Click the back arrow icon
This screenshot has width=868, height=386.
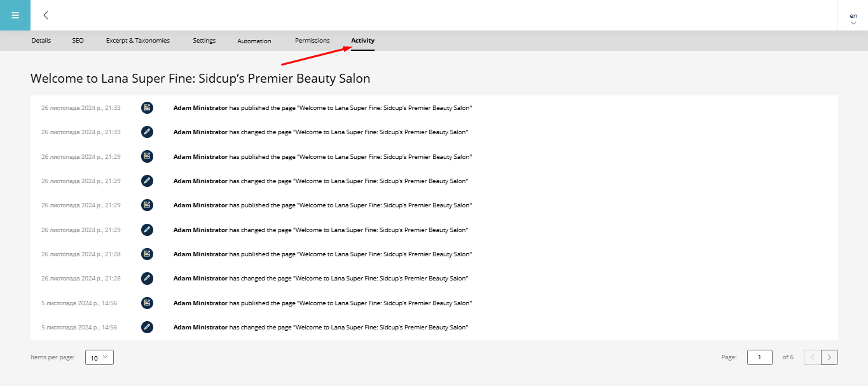tap(46, 15)
